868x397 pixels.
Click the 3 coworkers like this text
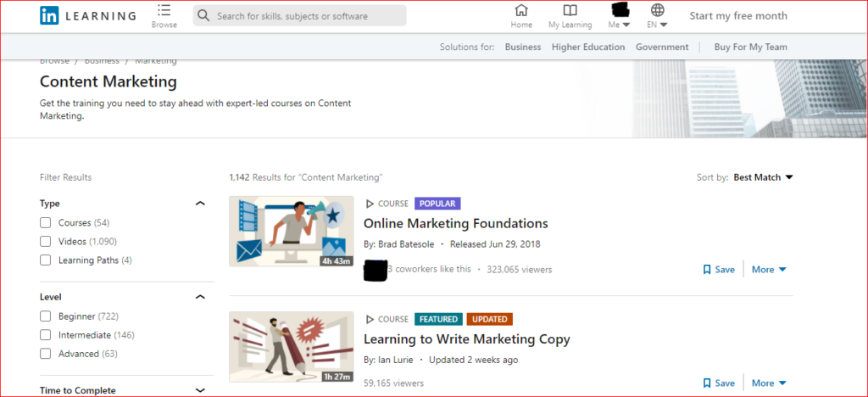(430, 269)
